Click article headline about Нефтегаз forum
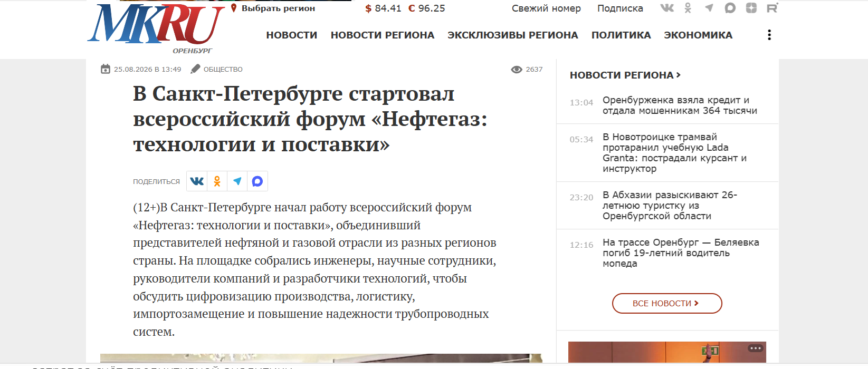Screen dimensions: 868x369 (310, 119)
